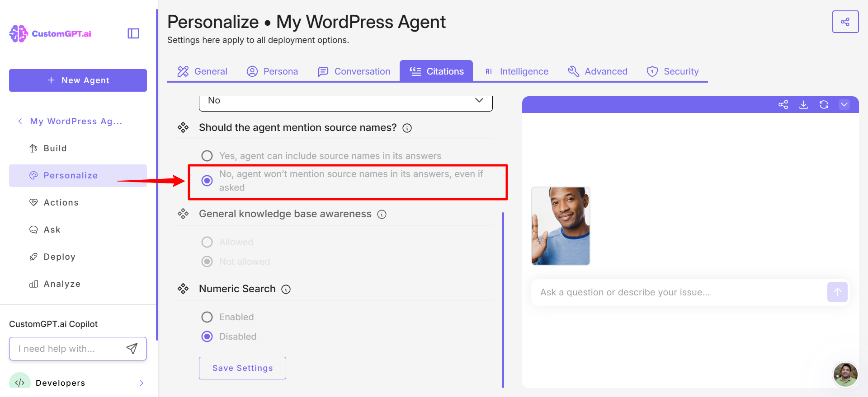Click the settings panel vertical scrollbar

[x=503, y=299]
